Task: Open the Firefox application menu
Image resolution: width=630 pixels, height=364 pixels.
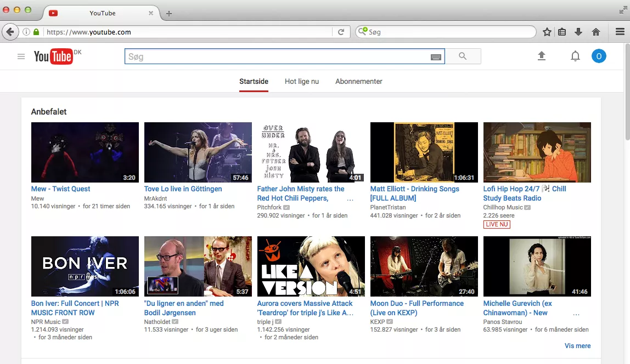Action: [x=620, y=31]
